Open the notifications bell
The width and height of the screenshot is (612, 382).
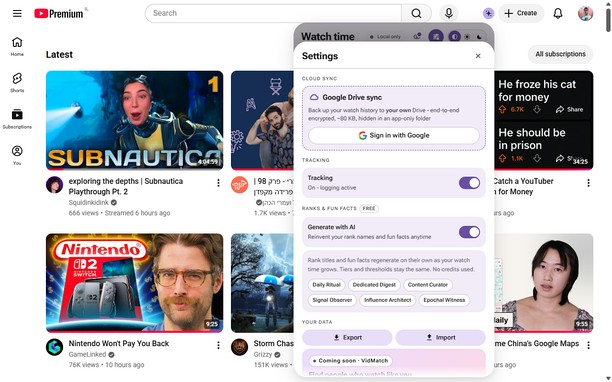click(558, 13)
